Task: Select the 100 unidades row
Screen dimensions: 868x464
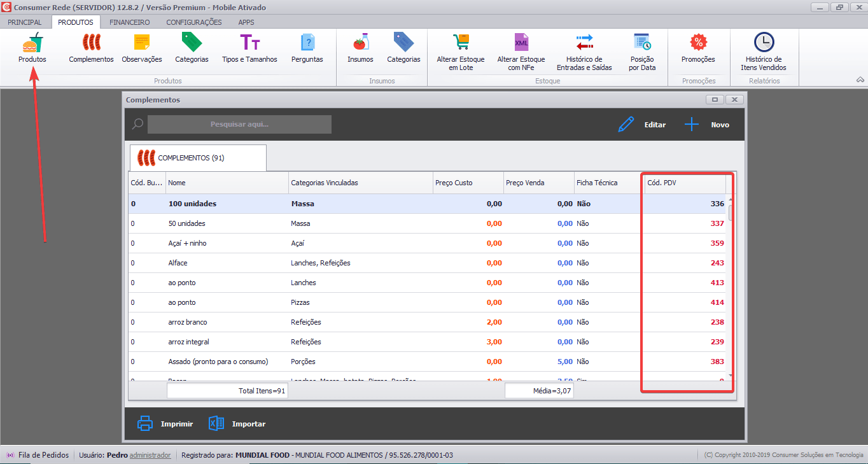Action: 428,204
